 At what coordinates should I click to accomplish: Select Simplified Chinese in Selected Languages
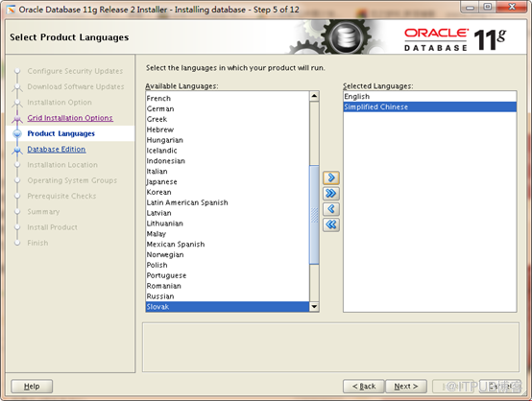pos(430,107)
